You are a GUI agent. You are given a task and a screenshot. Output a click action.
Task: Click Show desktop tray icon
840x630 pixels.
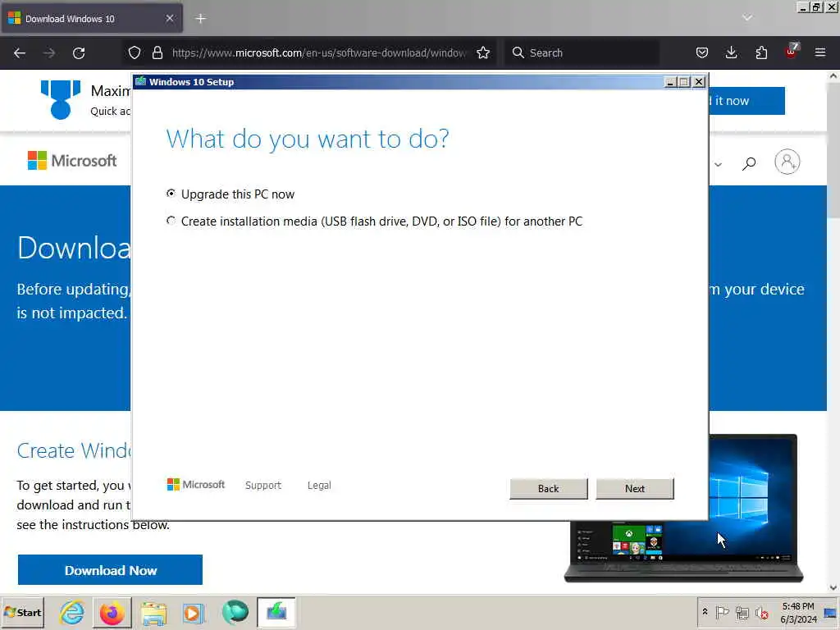tap(831, 612)
